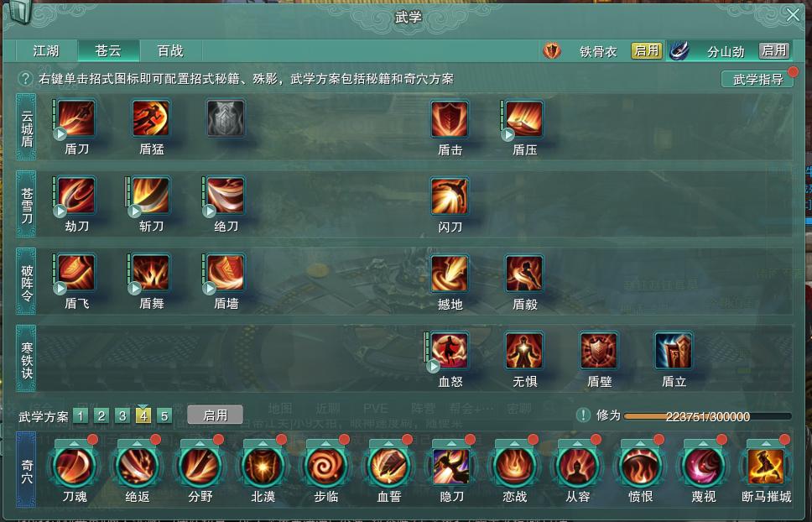This screenshot has width=812, height=522.
Task: Toggle 铁骨衣 启用 button
Action: point(646,50)
